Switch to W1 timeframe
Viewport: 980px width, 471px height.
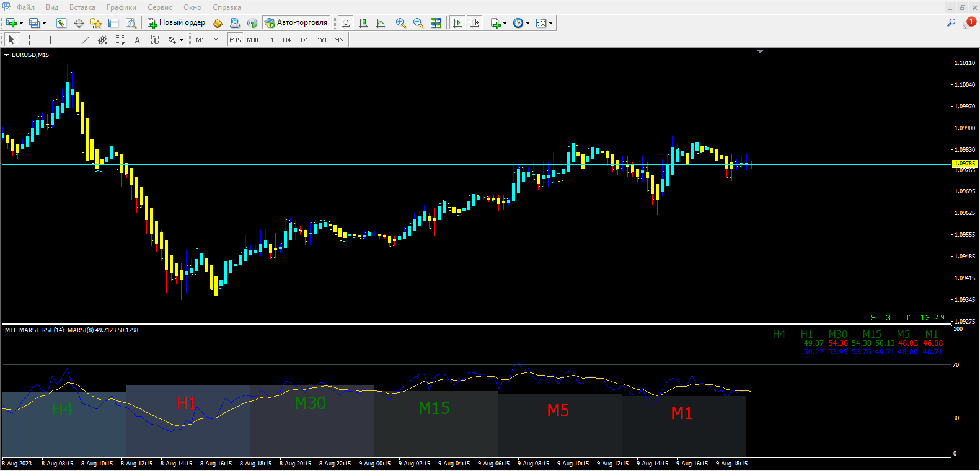(x=322, y=40)
